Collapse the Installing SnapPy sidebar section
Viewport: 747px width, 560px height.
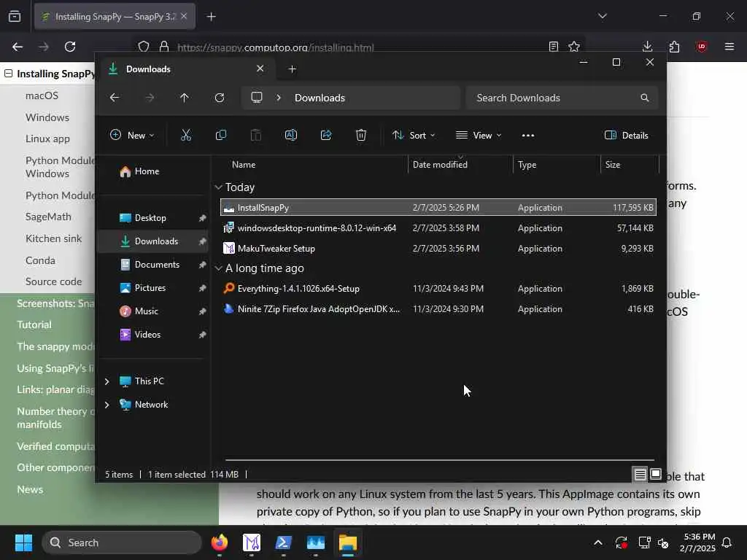coord(8,74)
